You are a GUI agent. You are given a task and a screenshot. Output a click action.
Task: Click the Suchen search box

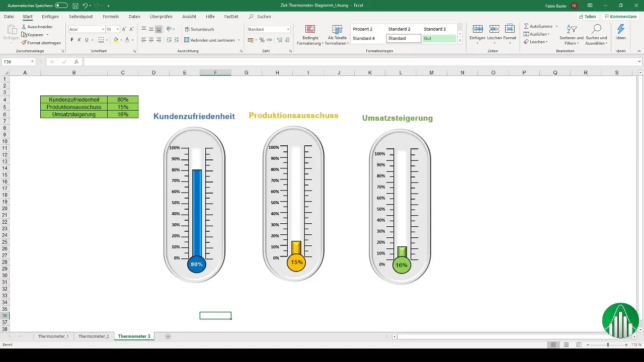[264, 16]
